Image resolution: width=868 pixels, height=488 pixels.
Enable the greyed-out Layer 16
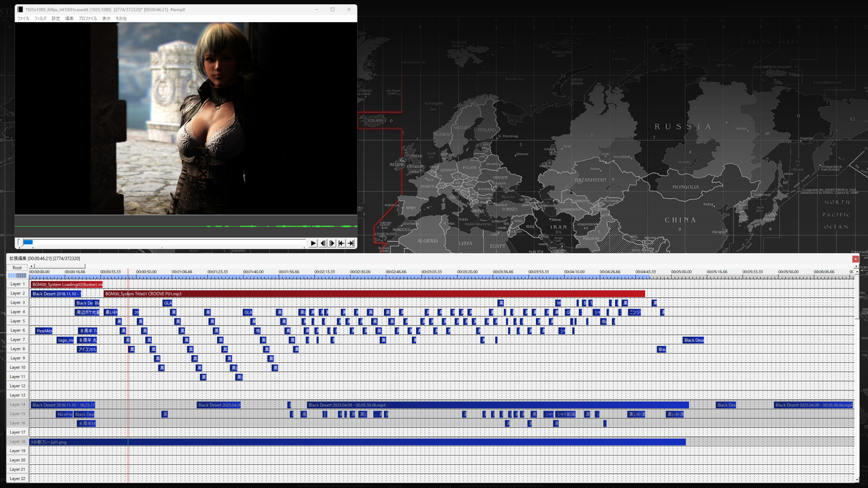point(17,423)
